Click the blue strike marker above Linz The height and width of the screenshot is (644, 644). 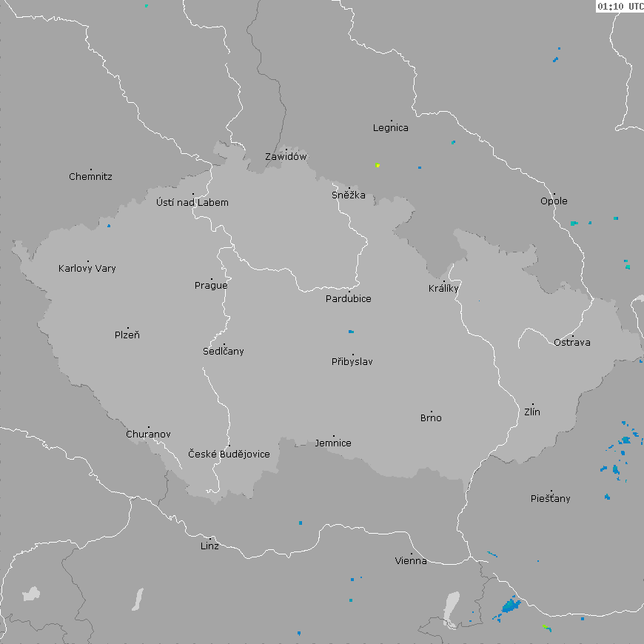click(x=301, y=523)
